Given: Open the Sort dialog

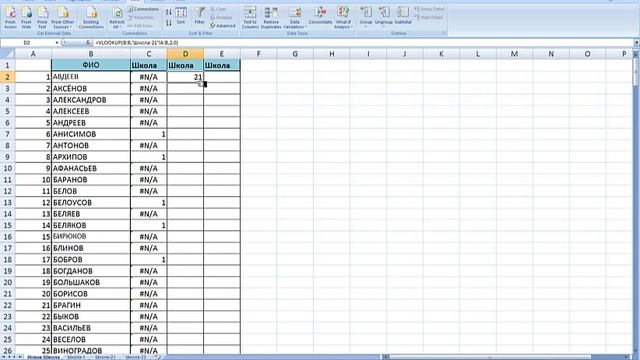Looking at the screenshot, I should click(x=181, y=16).
